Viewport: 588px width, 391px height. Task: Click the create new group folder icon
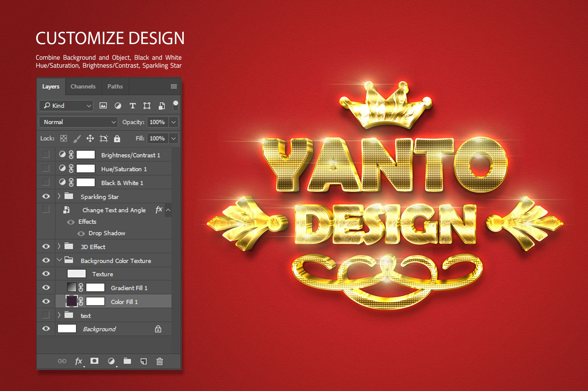[127, 361]
